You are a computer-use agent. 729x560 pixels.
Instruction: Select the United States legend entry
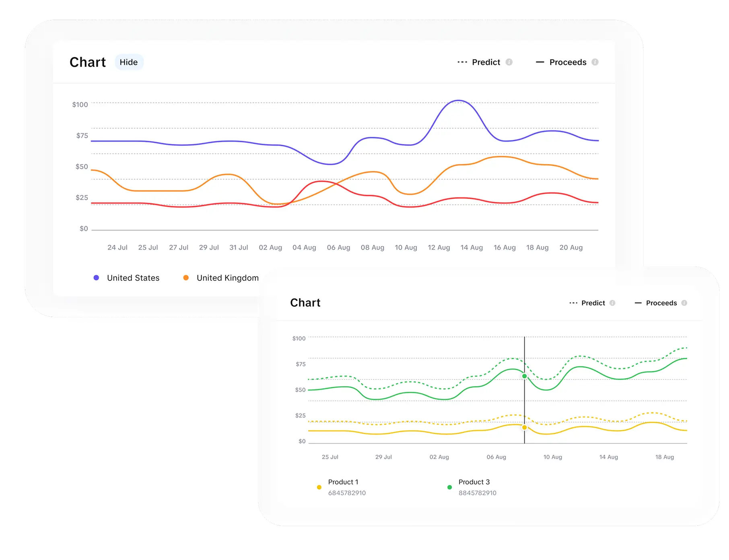coord(133,278)
